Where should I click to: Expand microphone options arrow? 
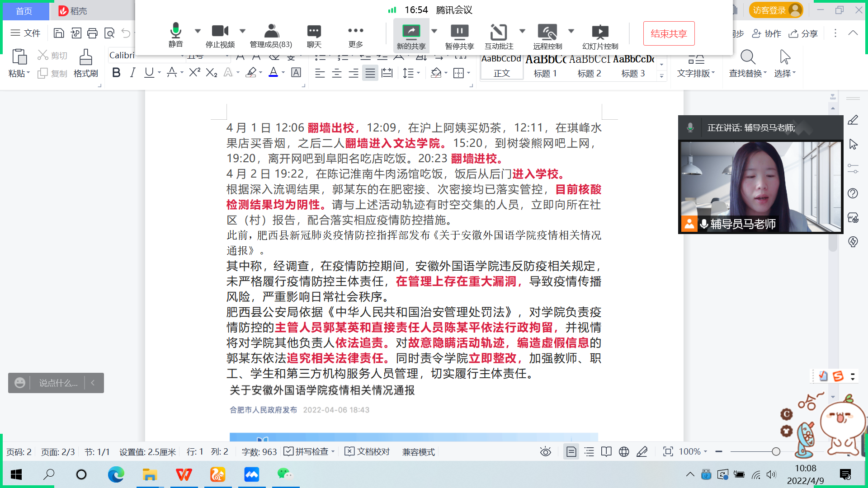[x=198, y=31]
